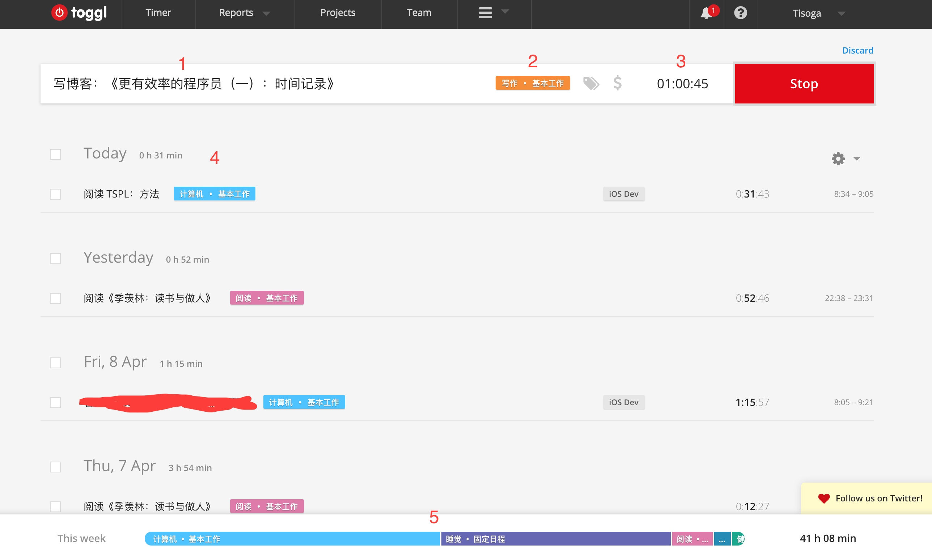The width and height of the screenshot is (932, 560).
Task: Click the tags icon in the timer bar
Action: click(x=591, y=84)
